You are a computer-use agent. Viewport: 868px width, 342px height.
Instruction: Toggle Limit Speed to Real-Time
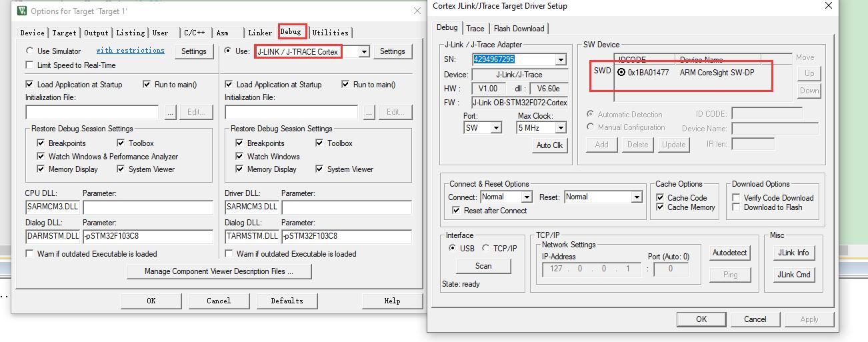pyautogui.click(x=29, y=65)
